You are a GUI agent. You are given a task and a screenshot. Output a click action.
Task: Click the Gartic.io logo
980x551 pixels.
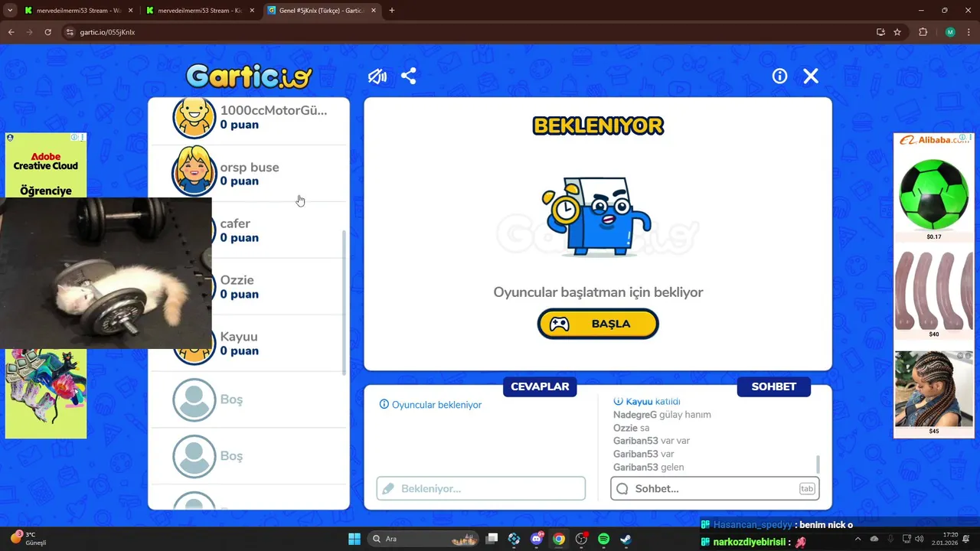[249, 76]
